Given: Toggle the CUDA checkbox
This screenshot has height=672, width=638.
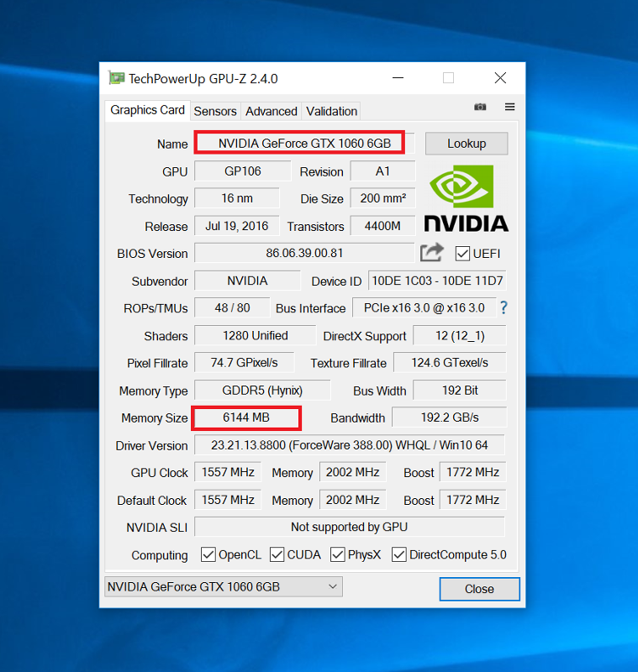Looking at the screenshot, I should pyautogui.click(x=277, y=554).
